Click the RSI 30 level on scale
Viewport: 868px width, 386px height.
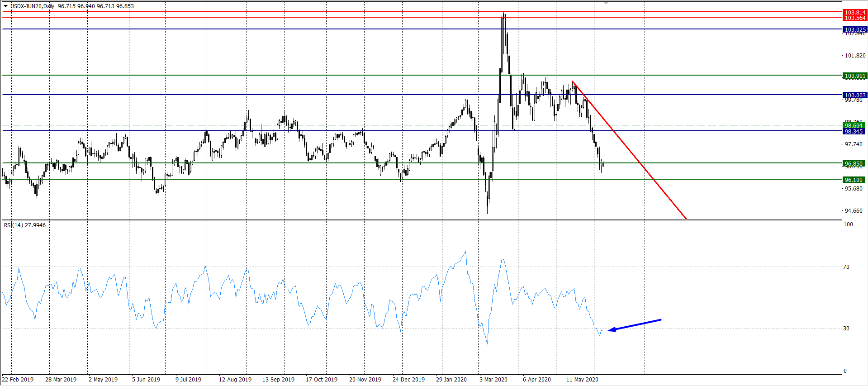pyautogui.click(x=846, y=329)
